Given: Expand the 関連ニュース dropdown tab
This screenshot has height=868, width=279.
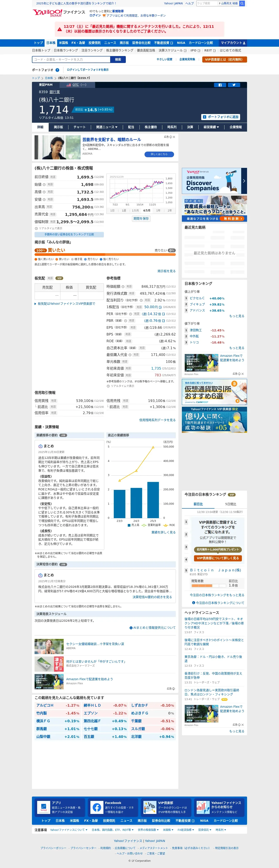Looking at the screenshot, I should tap(107, 127).
